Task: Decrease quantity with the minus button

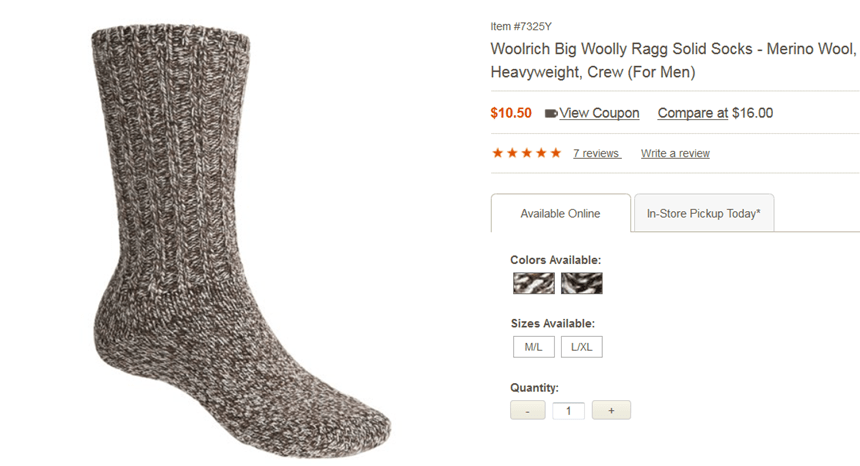Action: pyautogui.click(x=527, y=410)
